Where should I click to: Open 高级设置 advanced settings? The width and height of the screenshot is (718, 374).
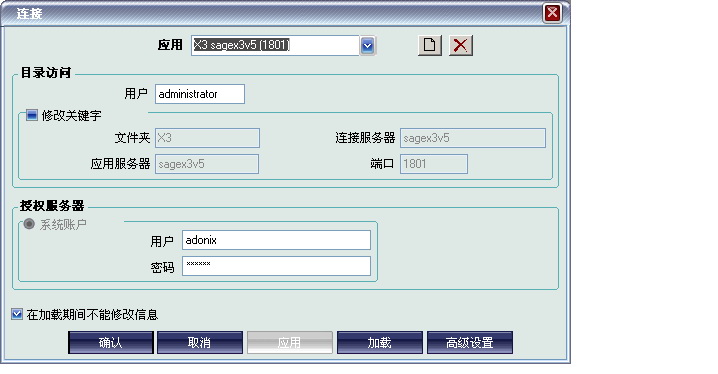coord(470,342)
